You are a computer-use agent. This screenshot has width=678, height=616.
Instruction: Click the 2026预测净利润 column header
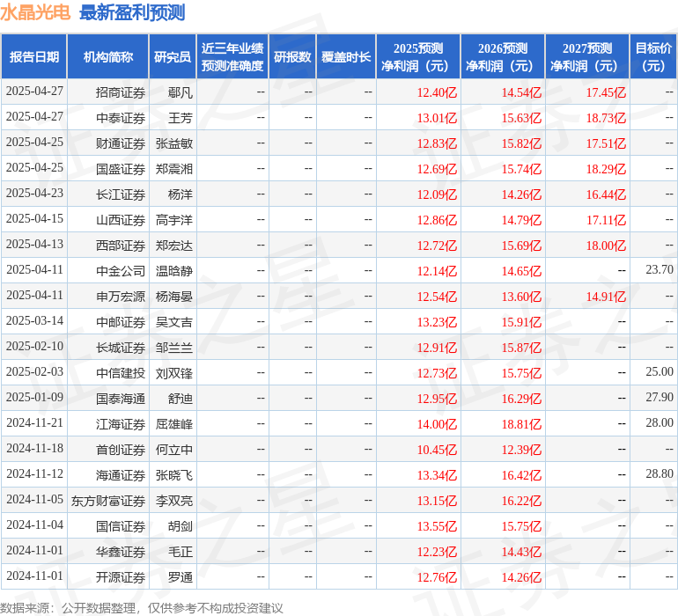503,57
